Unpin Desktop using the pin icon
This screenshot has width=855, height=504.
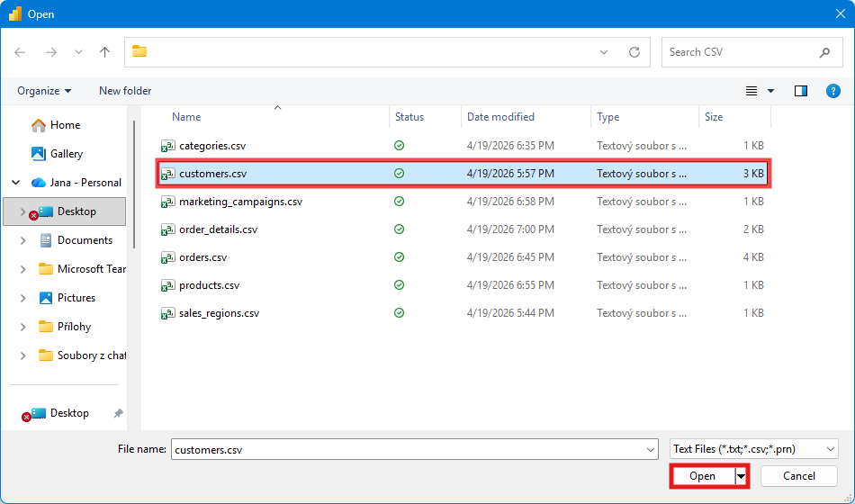point(118,413)
